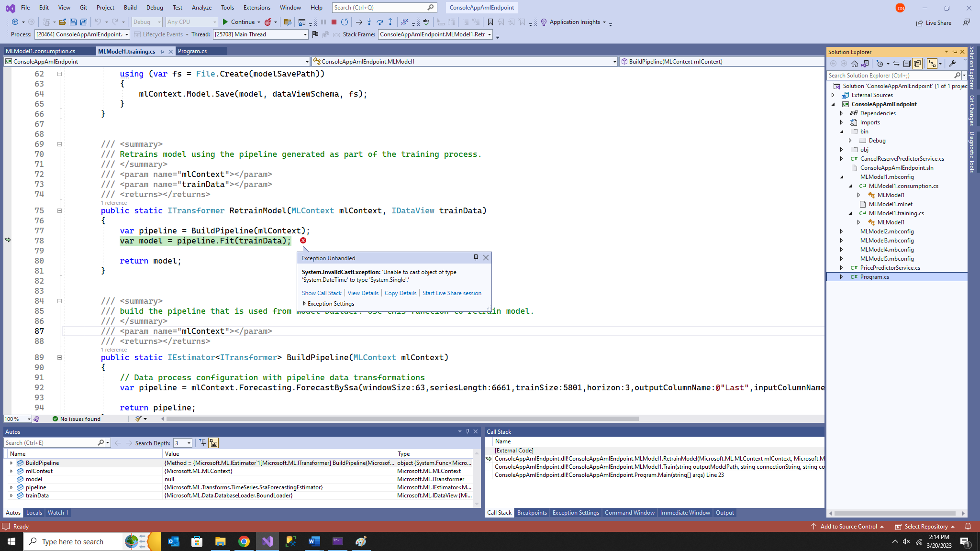Click View Details in the exception popup
The width and height of the screenshot is (980, 551).
coord(363,293)
